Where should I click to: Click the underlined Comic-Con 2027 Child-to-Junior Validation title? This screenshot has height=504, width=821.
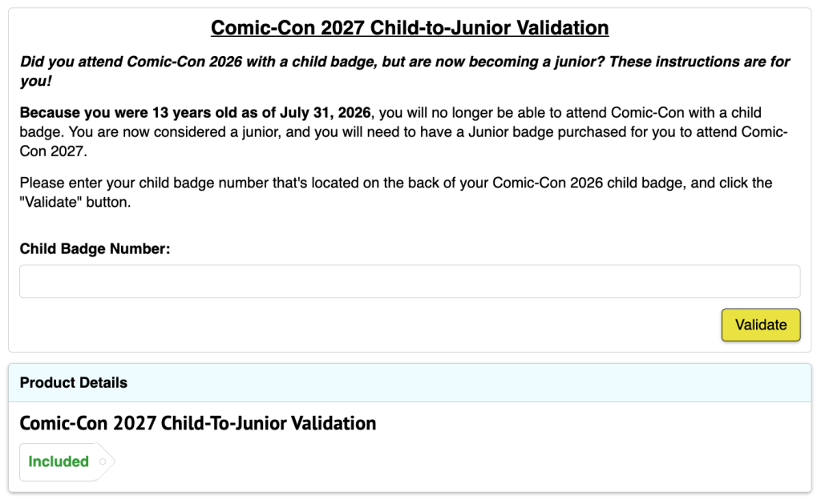410,28
